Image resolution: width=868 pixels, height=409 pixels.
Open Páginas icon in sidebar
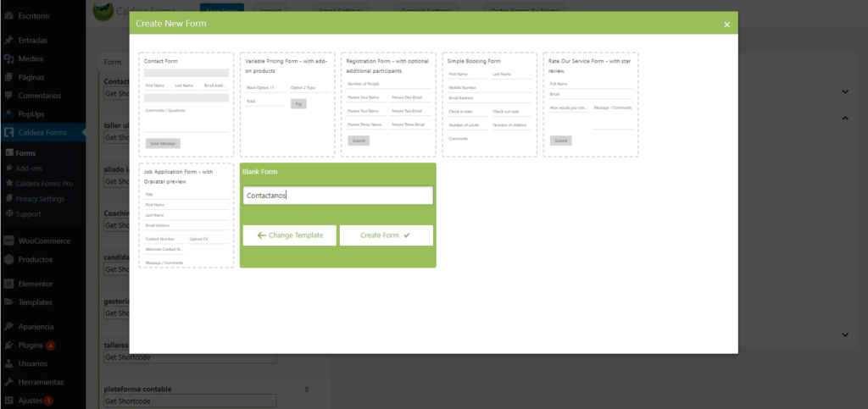pos(8,77)
